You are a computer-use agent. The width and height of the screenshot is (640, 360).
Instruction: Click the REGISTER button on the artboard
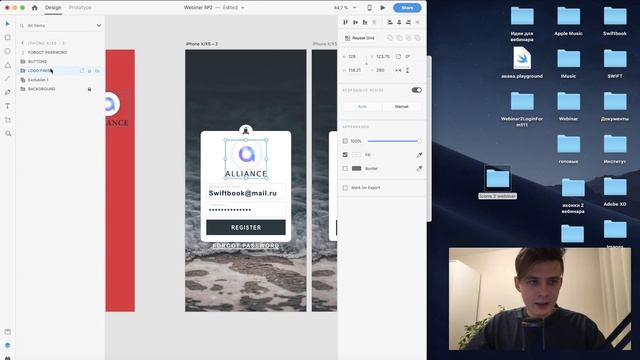coord(246,227)
